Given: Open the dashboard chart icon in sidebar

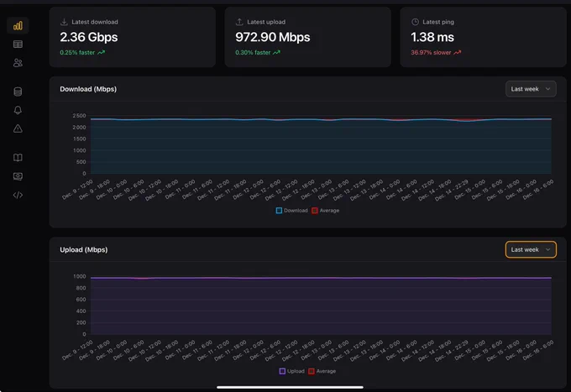Looking at the screenshot, I should pos(18,25).
